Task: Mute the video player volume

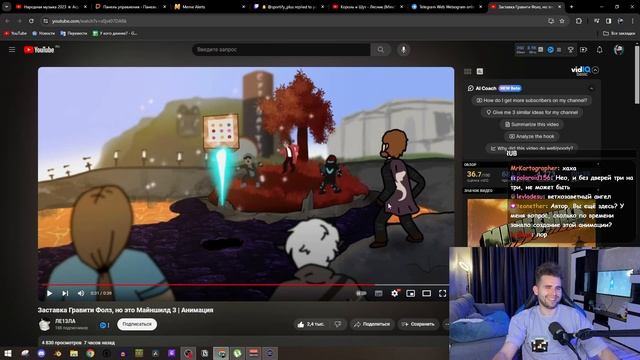Action: click(x=81, y=293)
